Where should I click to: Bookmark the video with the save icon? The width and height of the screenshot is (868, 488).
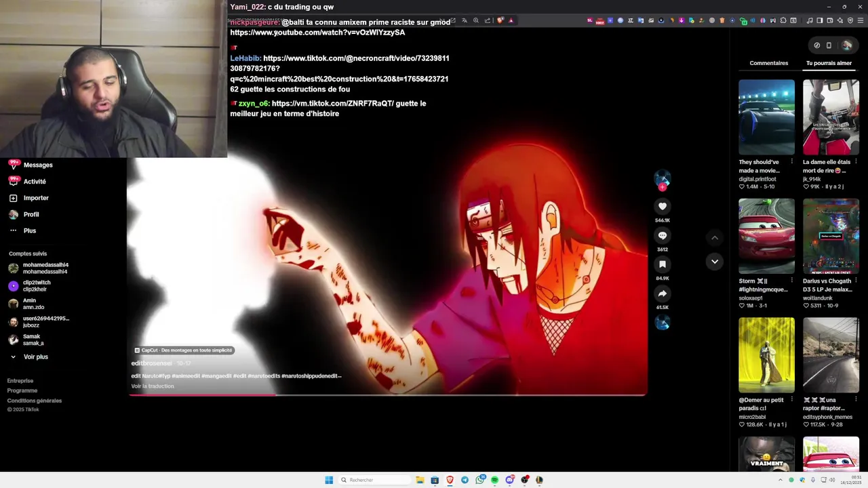(663, 264)
